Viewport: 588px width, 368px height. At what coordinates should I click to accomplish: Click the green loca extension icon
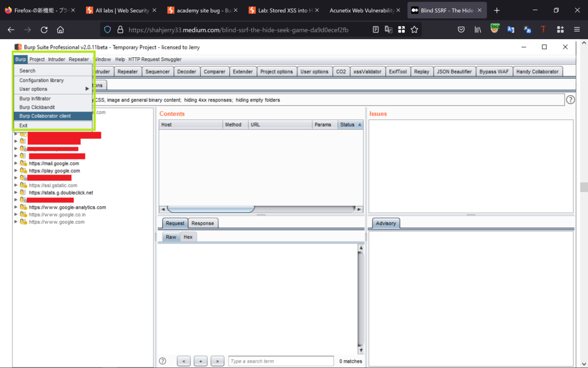[495, 29]
